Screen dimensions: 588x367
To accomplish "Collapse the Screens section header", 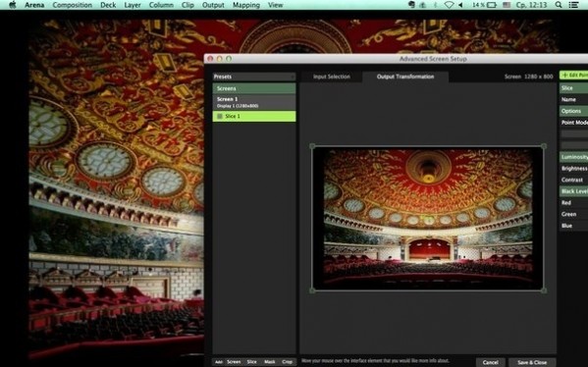I will (254, 88).
